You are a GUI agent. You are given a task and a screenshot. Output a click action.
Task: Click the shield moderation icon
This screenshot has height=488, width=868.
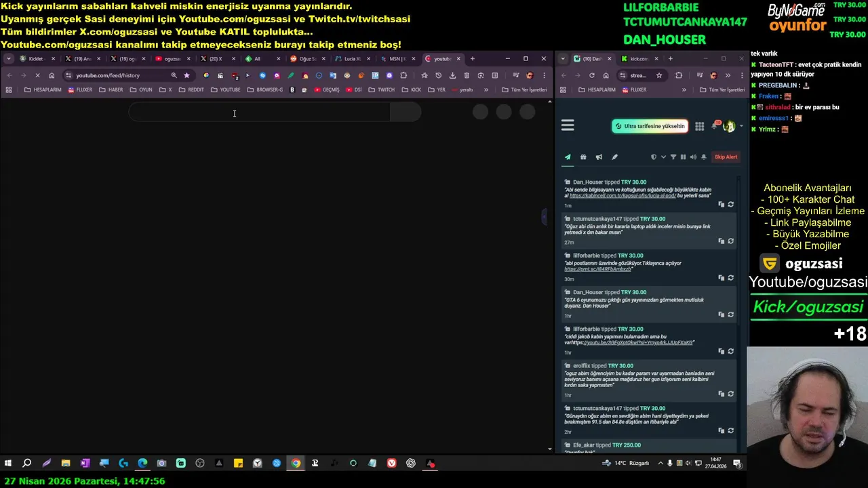pyautogui.click(x=654, y=157)
